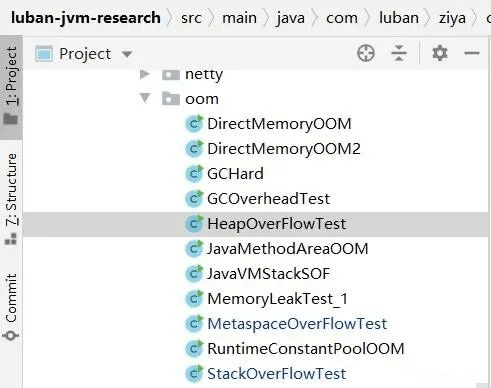
Task: Hide the Project panel with minus icon
Action: coord(472,53)
